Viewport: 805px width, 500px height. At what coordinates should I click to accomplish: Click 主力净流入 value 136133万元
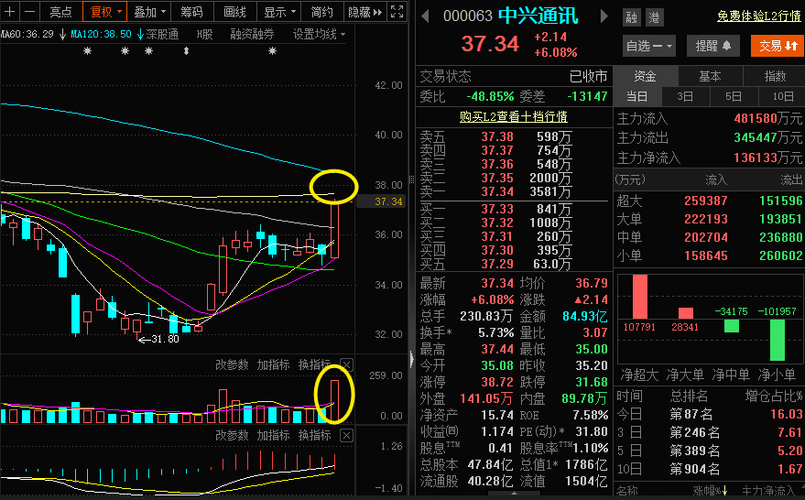coord(768,158)
